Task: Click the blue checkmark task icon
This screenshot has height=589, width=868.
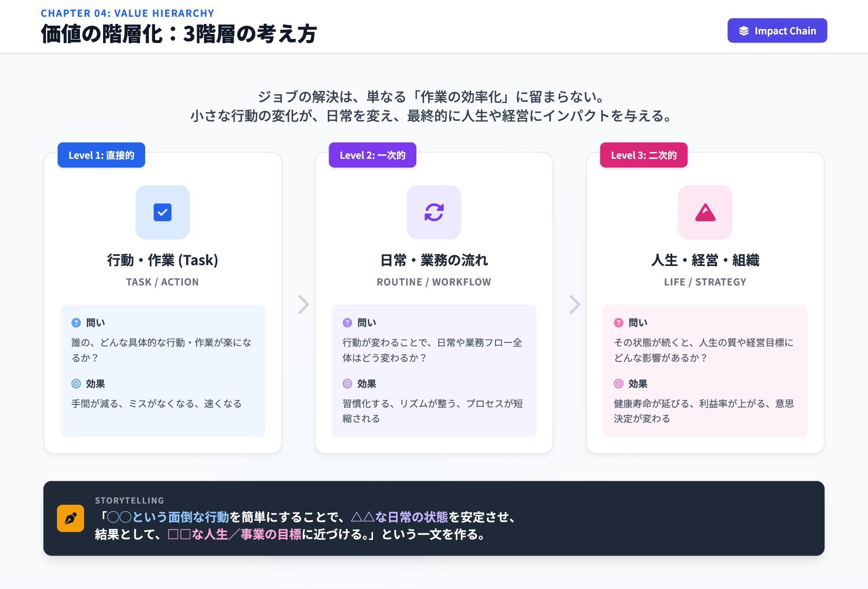Action: tap(162, 212)
